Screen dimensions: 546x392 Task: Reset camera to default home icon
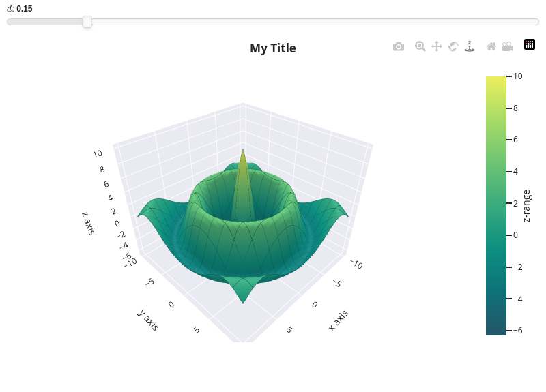point(491,46)
